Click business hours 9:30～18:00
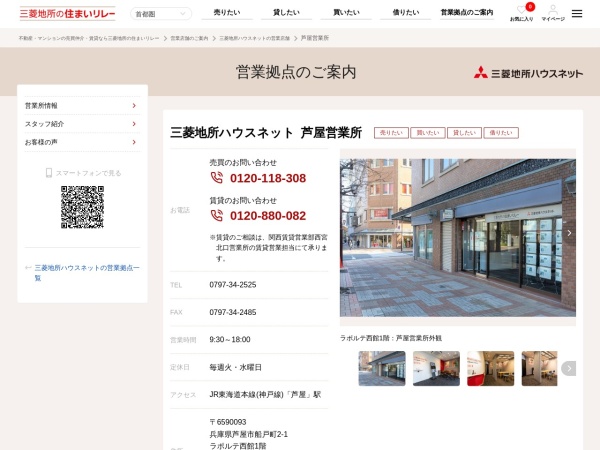This screenshot has width=600, height=450. (x=230, y=340)
